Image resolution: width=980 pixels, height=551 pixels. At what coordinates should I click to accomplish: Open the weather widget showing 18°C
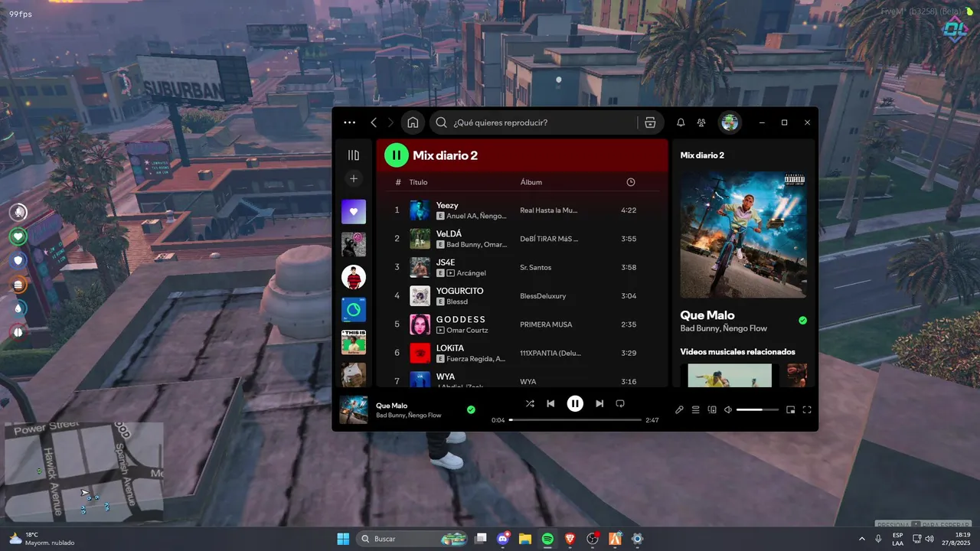pyautogui.click(x=42, y=539)
